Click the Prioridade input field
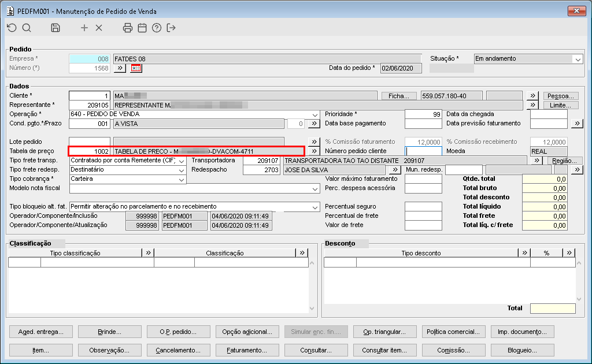Viewport: 592px width, 364px height. [x=423, y=114]
